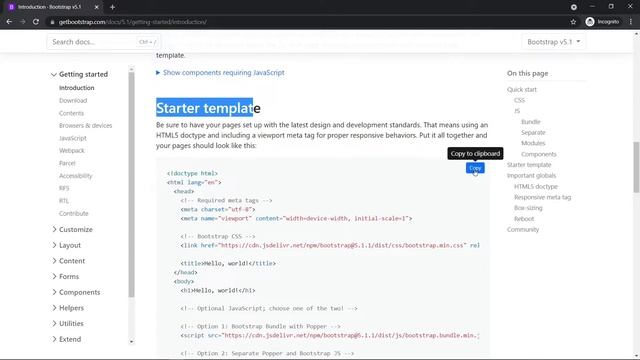The image size is (640, 360).
Task: Click the site lock icon in address bar
Action: pyautogui.click(x=52, y=22)
